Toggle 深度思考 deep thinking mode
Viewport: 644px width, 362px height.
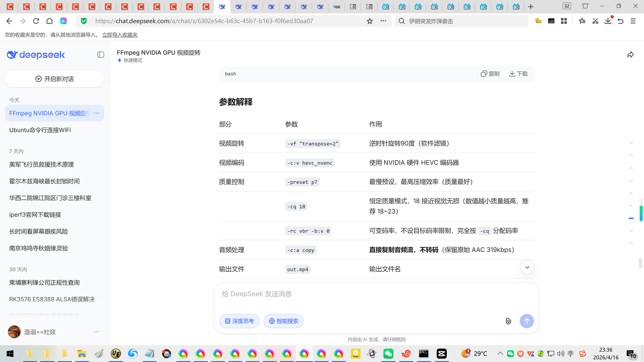click(239, 321)
